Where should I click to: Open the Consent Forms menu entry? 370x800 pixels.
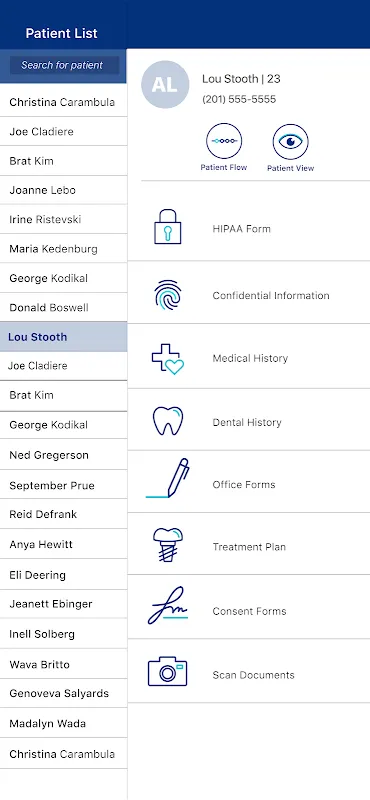click(249, 607)
